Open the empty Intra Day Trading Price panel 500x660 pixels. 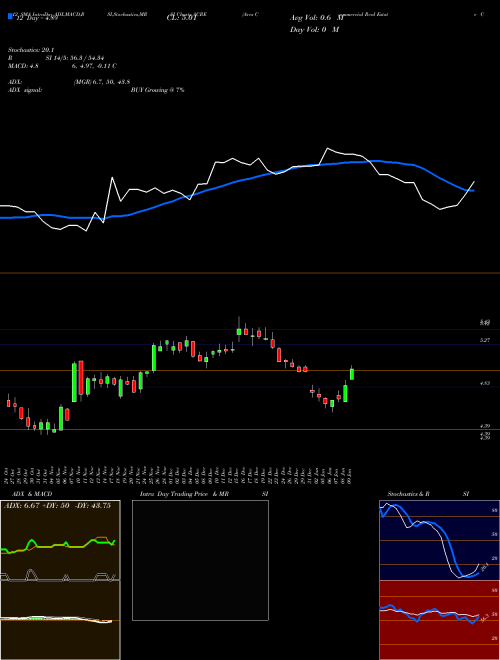coord(200,560)
